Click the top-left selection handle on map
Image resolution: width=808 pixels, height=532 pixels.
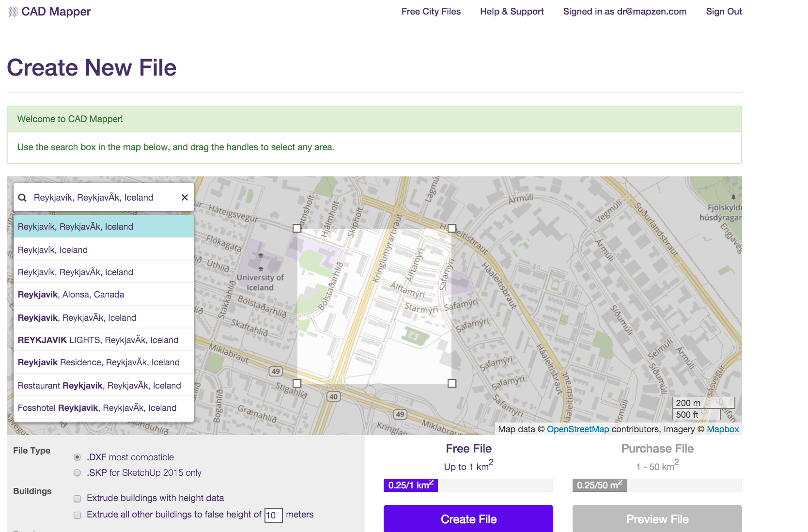tap(297, 228)
